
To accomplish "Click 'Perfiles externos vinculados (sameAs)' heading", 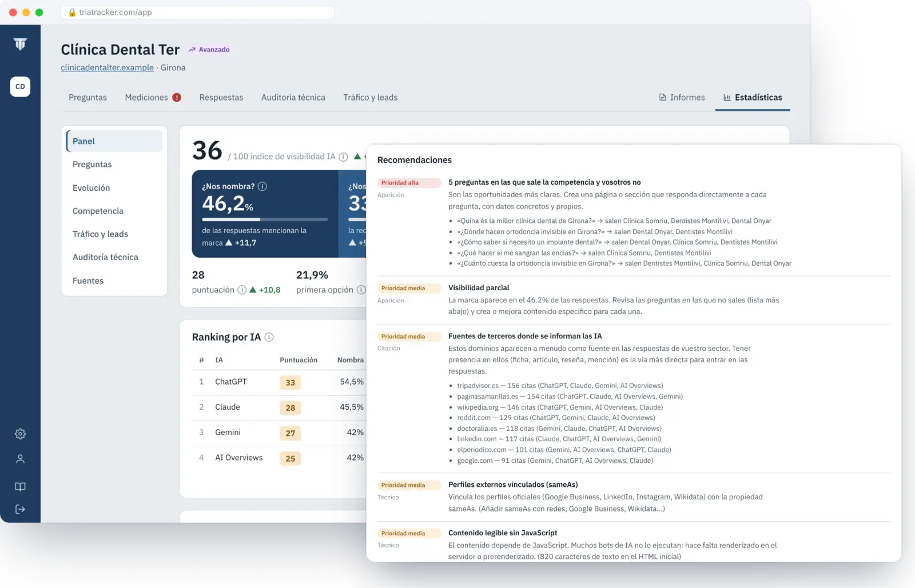I will (513, 485).
